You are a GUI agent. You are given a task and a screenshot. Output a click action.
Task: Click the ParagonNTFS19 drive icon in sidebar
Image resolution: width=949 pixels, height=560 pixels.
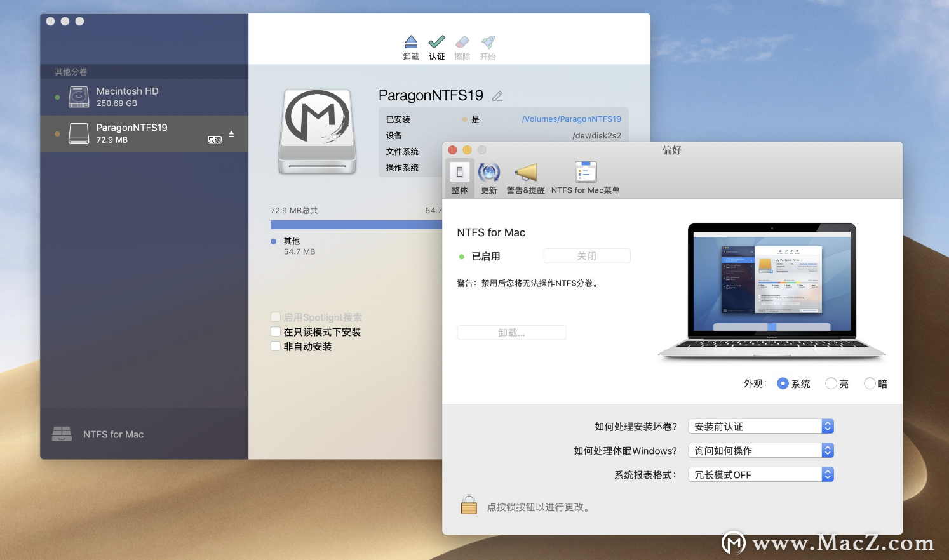coord(79,133)
